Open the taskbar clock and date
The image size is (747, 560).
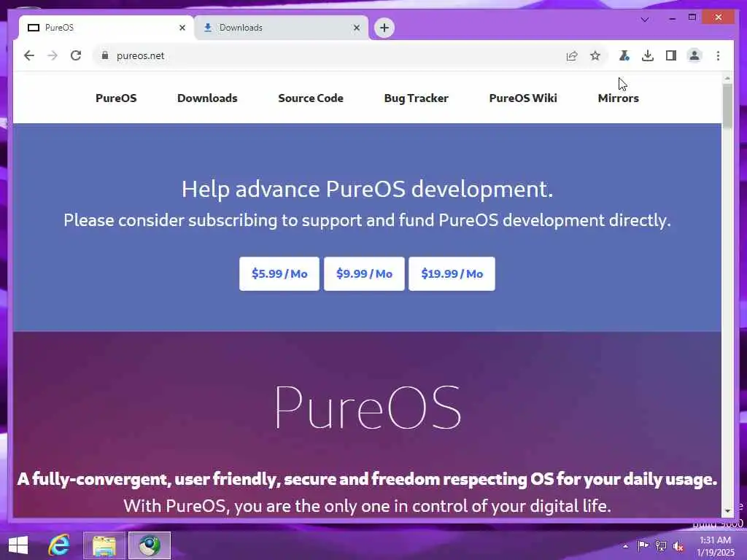(x=716, y=546)
